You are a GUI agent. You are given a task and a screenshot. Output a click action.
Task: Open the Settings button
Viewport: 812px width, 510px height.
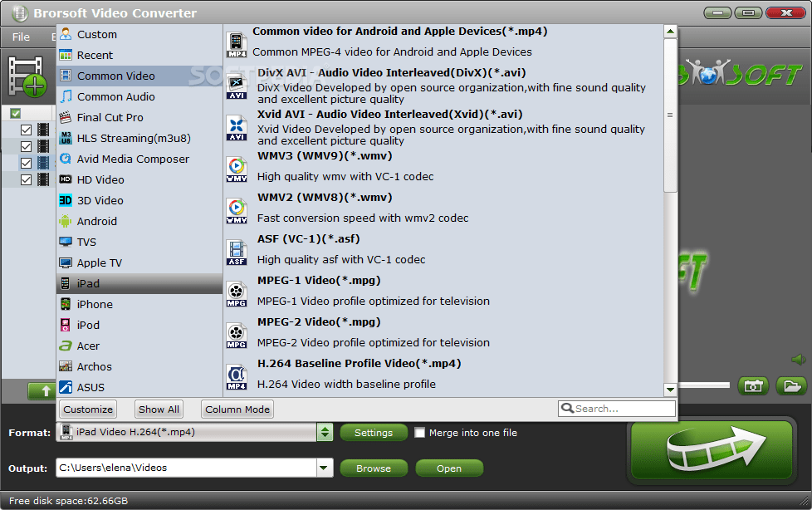(374, 432)
